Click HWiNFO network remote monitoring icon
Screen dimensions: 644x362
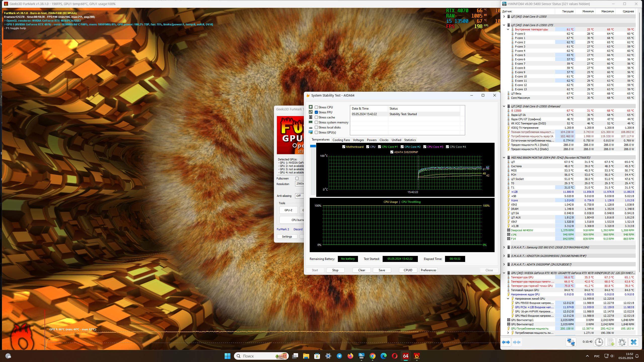coord(571,342)
